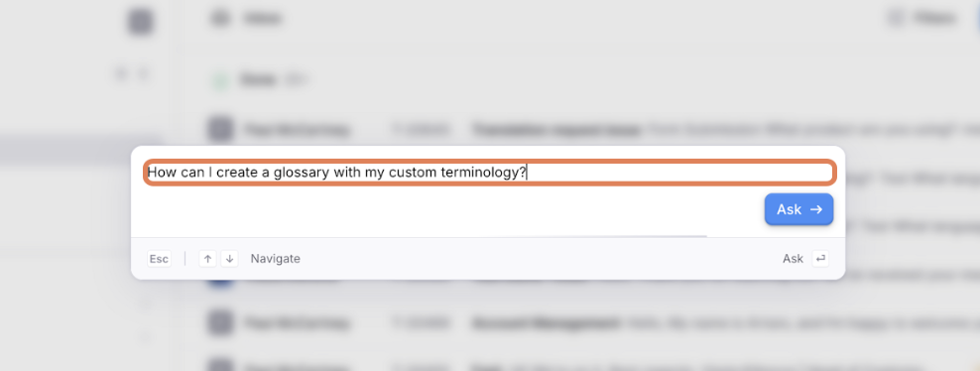This screenshot has width=980, height=371.
Task: Click the Esc key hint to close the dialog
Action: [160, 259]
